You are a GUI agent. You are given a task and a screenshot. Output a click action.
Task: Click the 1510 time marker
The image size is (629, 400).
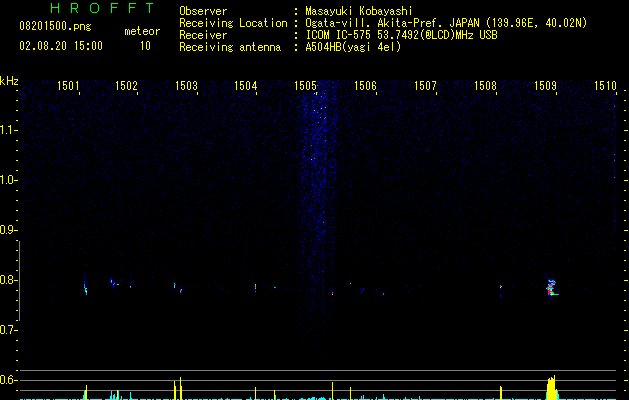click(605, 85)
